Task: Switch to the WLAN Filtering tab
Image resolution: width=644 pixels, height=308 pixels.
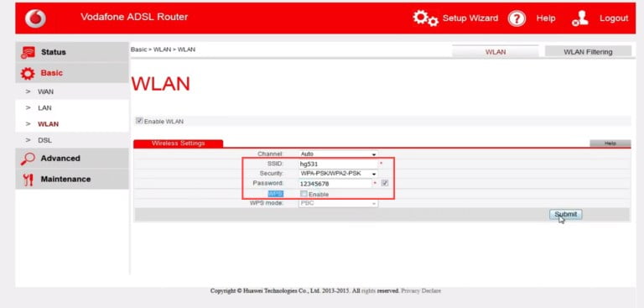Action: click(588, 52)
